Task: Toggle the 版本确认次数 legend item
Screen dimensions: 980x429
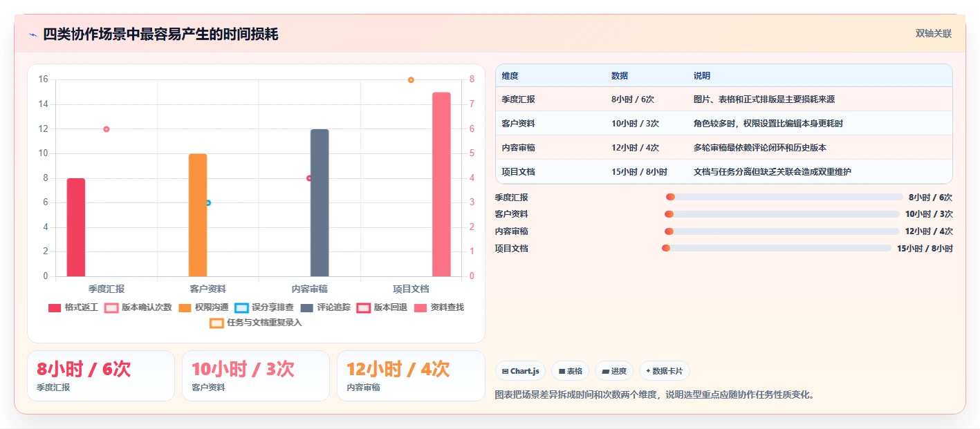Action: click(x=138, y=307)
